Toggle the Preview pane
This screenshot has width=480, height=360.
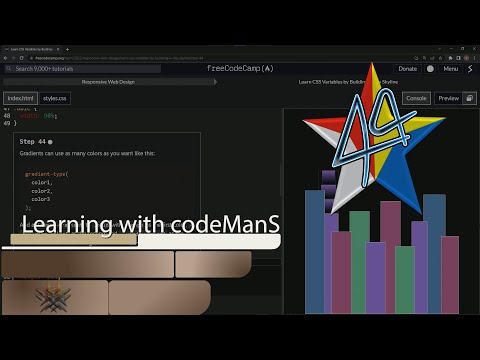click(449, 98)
